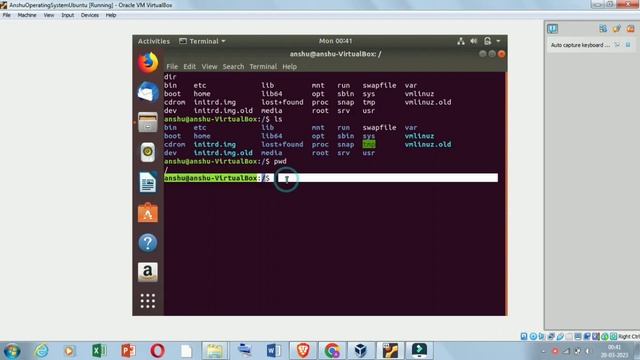Screen dimensions: 640x360
Task: Toggle the VirtualBox notification center icon
Action: click(552, 28)
